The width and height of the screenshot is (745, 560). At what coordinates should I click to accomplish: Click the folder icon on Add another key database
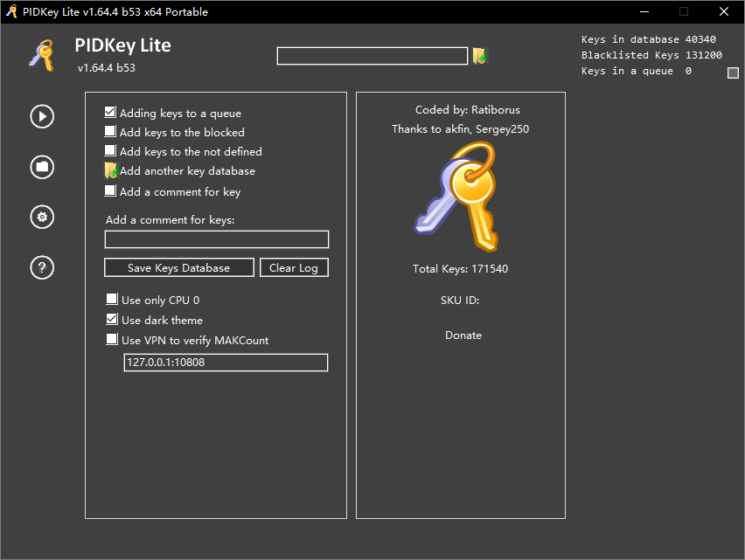point(111,170)
